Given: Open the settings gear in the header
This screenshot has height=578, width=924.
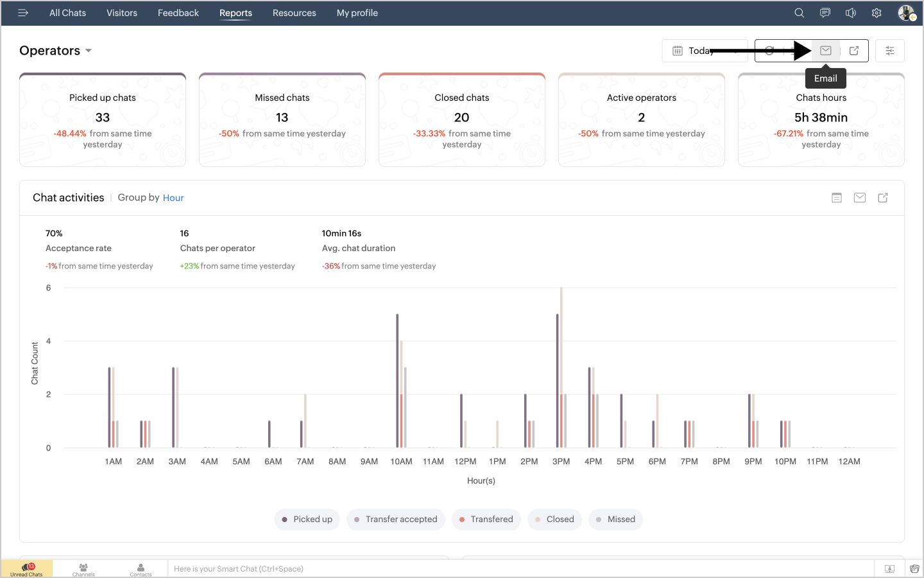Looking at the screenshot, I should [x=877, y=13].
